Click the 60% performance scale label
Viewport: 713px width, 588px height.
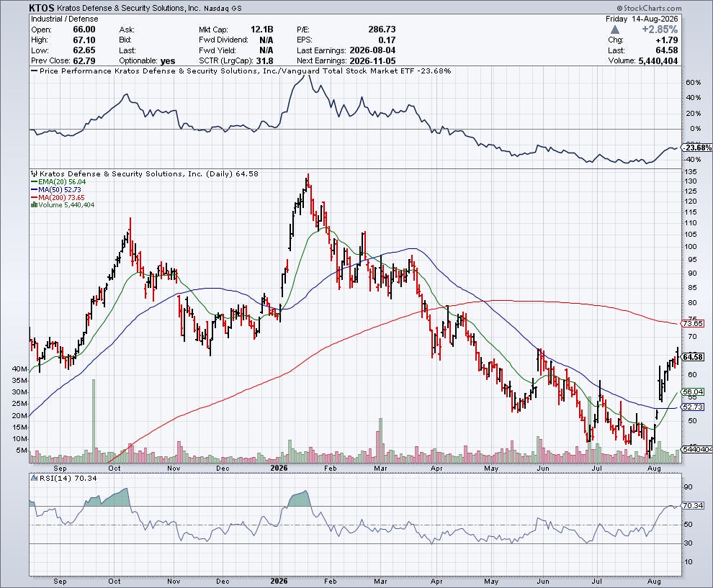coord(693,82)
